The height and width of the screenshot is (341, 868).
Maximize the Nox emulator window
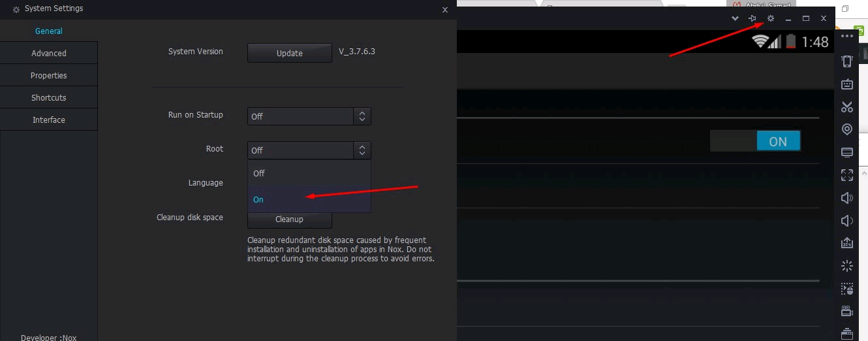tap(806, 18)
